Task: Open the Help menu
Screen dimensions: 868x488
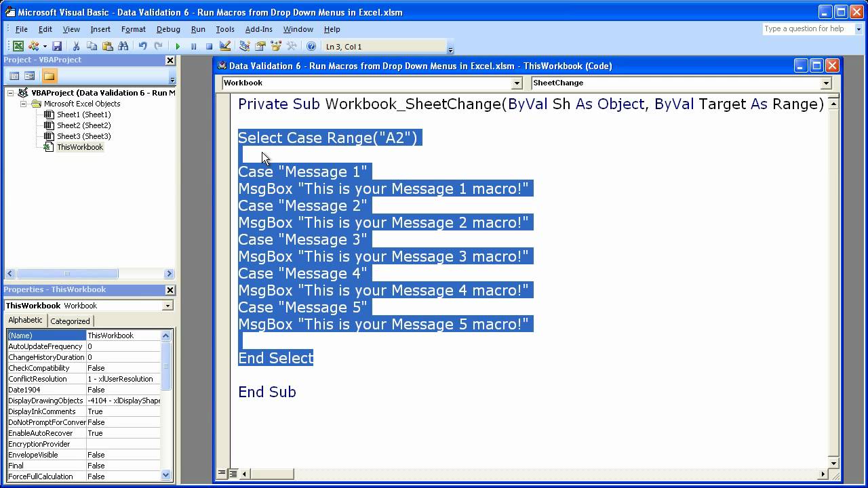Action: pos(332,29)
